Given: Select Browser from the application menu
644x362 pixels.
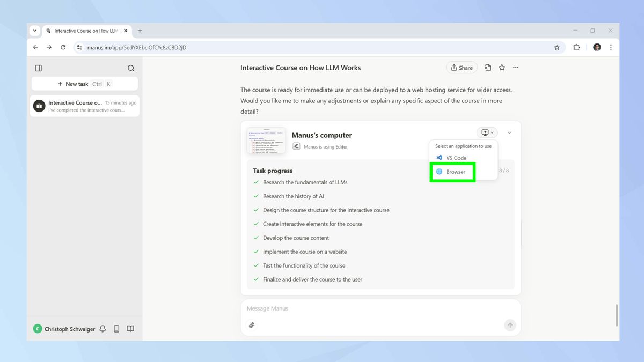Looking at the screenshot, I should pos(452,172).
